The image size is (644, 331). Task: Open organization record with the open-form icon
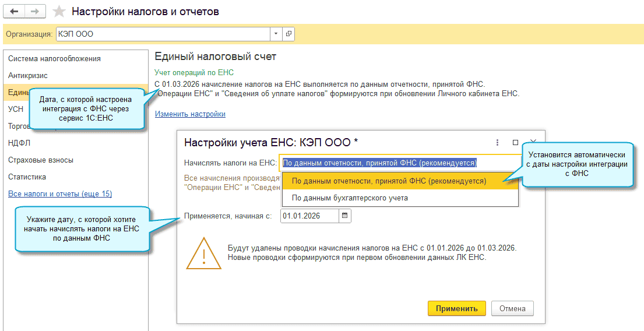288,34
